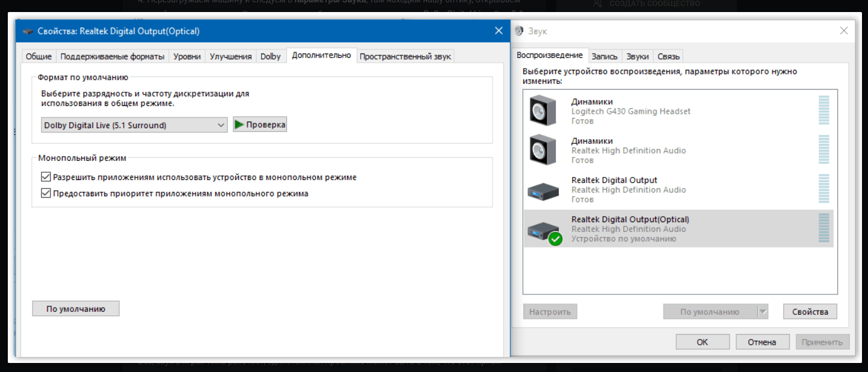Open arrow next to По умолчанию in Звук
The image size is (868, 372).
pos(763,312)
